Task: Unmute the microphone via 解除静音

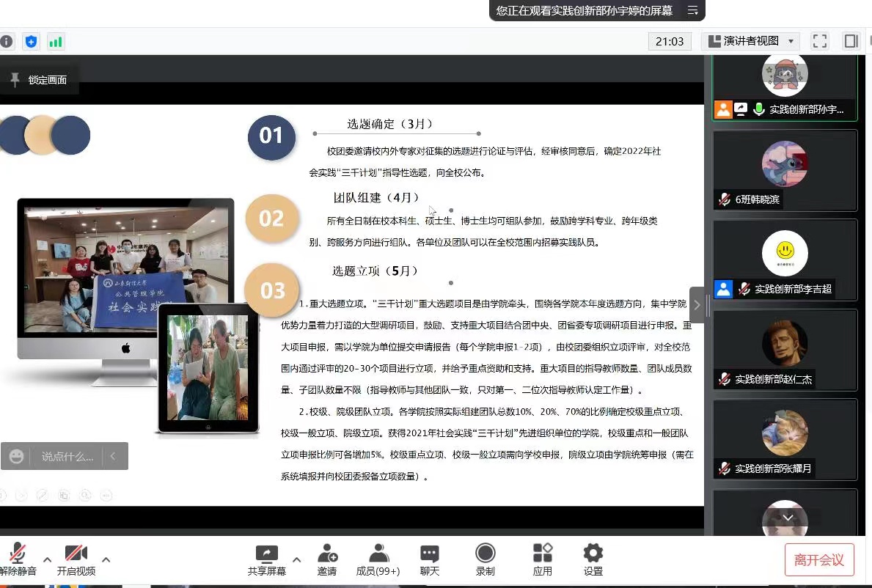Action: tap(18, 560)
